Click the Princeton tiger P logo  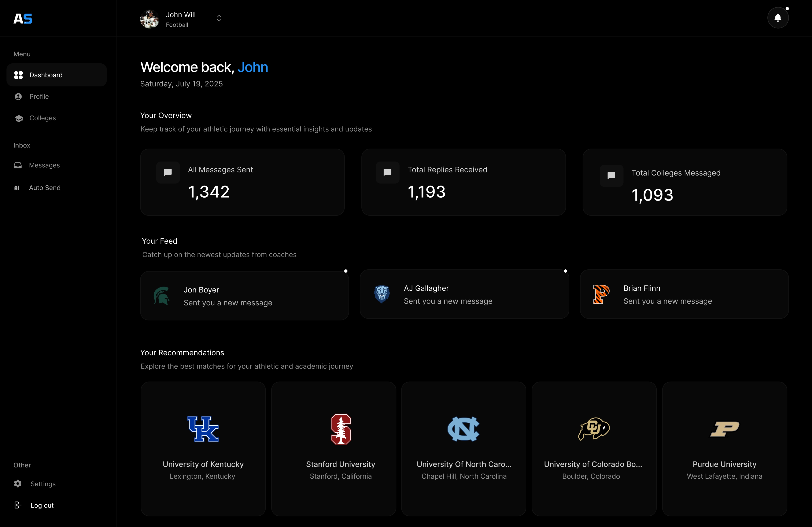pyautogui.click(x=601, y=294)
